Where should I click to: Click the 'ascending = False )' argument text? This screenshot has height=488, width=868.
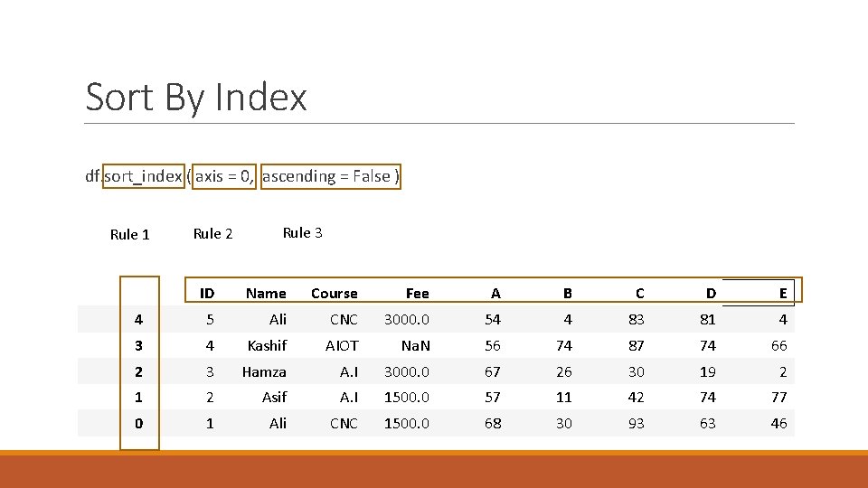(x=331, y=176)
